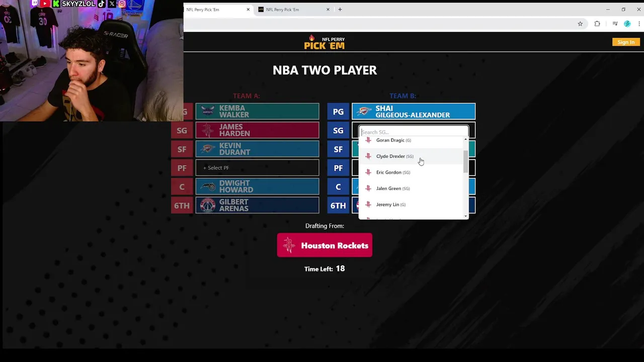Screen dimensions: 644x362
Task: Switch to the first NFL Perry Pick 'Em tab
Action: tap(218, 10)
